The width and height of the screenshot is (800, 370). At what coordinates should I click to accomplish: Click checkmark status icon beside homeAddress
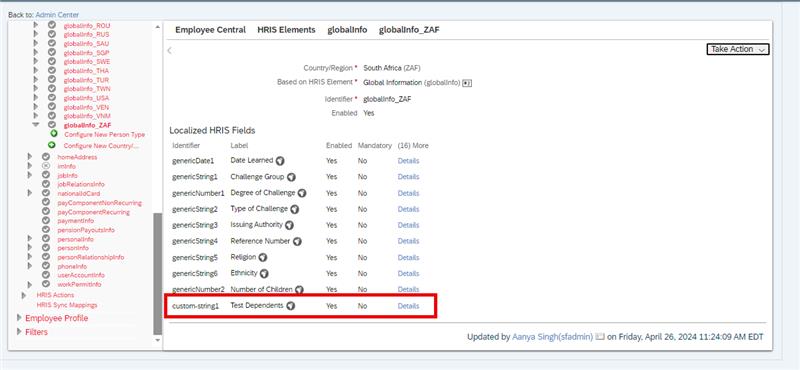point(45,157)
